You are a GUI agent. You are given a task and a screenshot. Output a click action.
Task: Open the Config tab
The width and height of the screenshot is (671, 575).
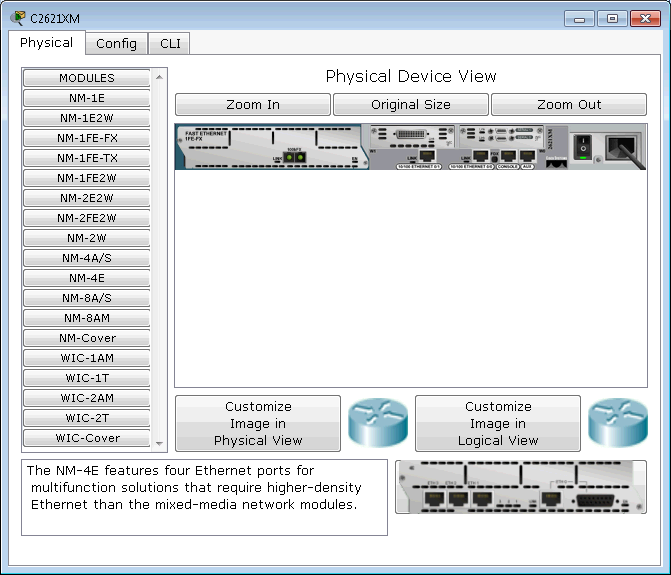coord(116,44)
